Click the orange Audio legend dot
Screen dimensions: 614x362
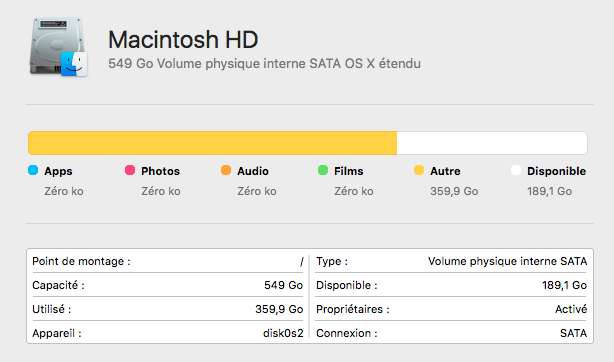coord(226,170)
